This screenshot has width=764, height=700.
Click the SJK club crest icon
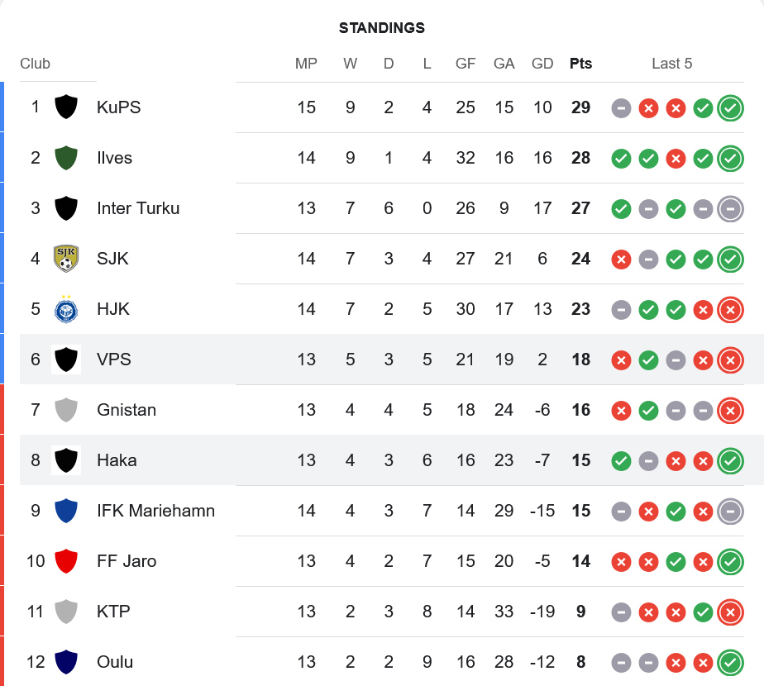click(66, 259)
